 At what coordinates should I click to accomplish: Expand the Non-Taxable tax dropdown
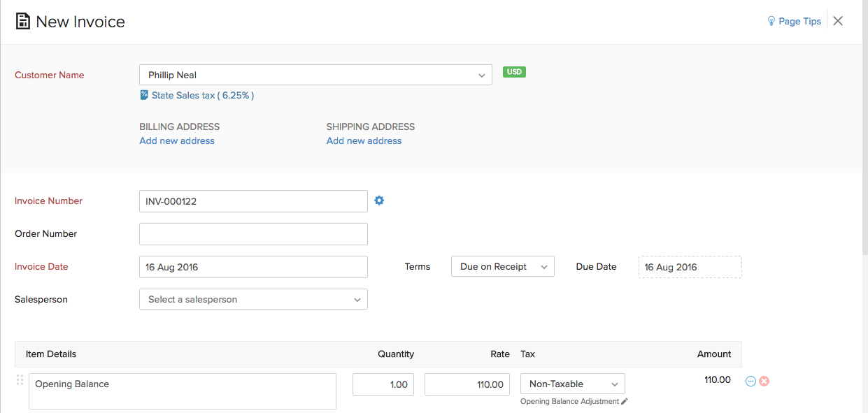click(x=572, y=384)
